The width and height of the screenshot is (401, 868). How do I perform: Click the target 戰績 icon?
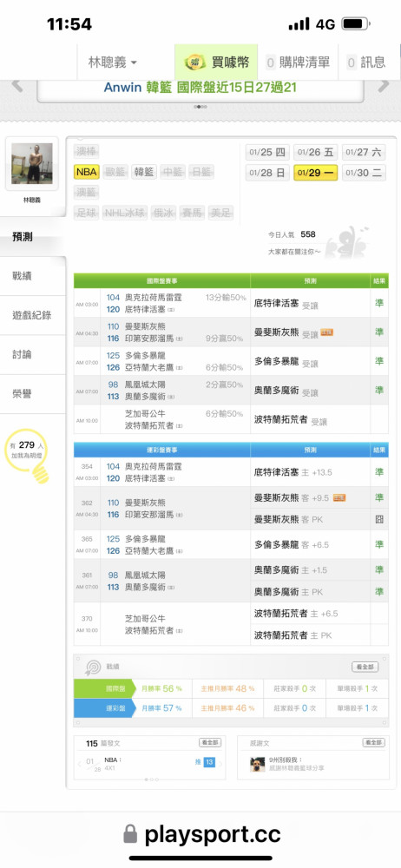pyautogui.click(x=92, y=667)
